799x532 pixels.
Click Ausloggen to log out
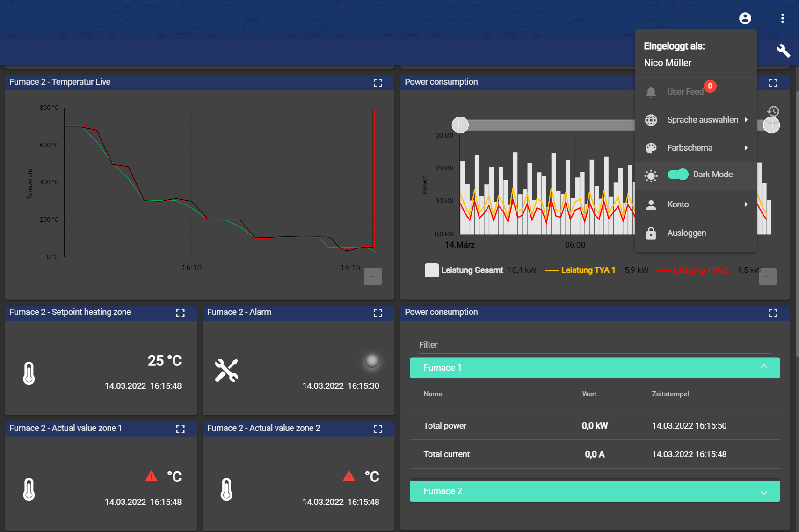click(x=686, y=233)
